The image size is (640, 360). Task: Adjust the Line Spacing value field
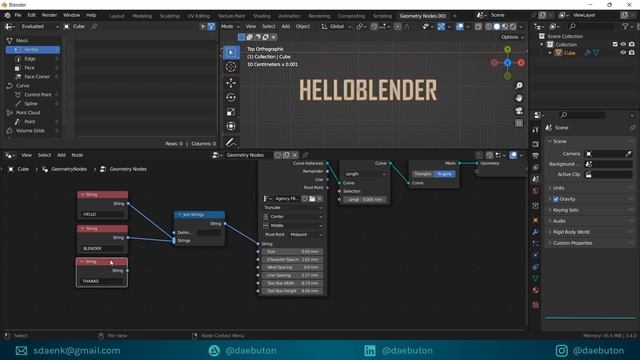click(293, 276)
